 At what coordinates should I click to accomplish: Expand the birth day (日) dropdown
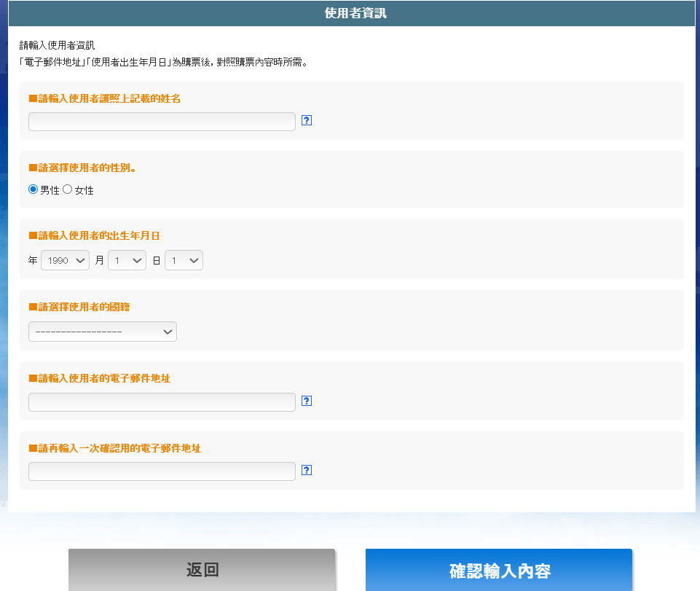tap(184, 260)
